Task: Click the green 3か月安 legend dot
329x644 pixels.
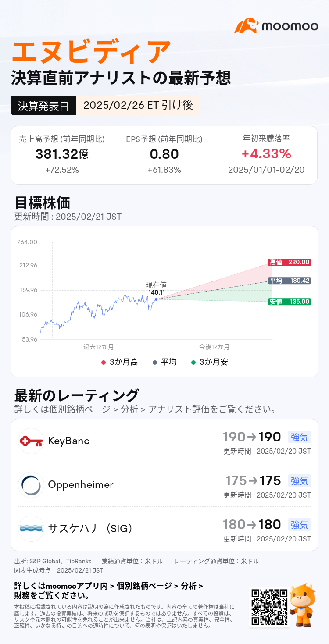Action: (x=193, y=362)
